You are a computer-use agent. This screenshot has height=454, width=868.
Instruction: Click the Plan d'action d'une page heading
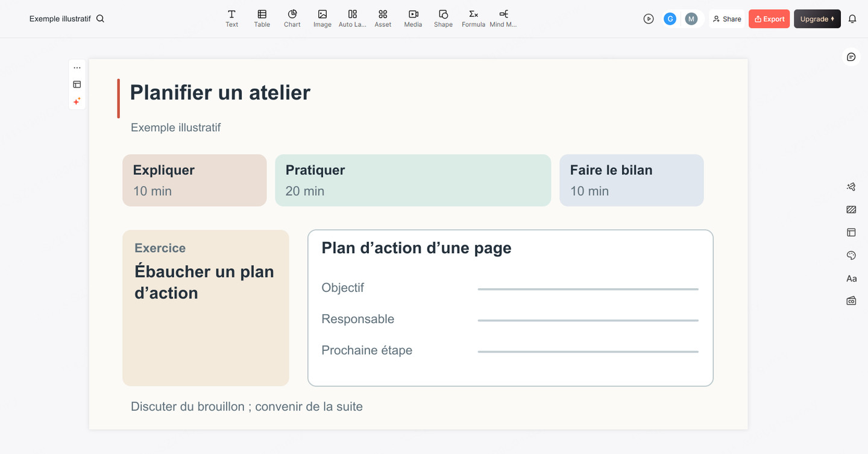[417, 248]
